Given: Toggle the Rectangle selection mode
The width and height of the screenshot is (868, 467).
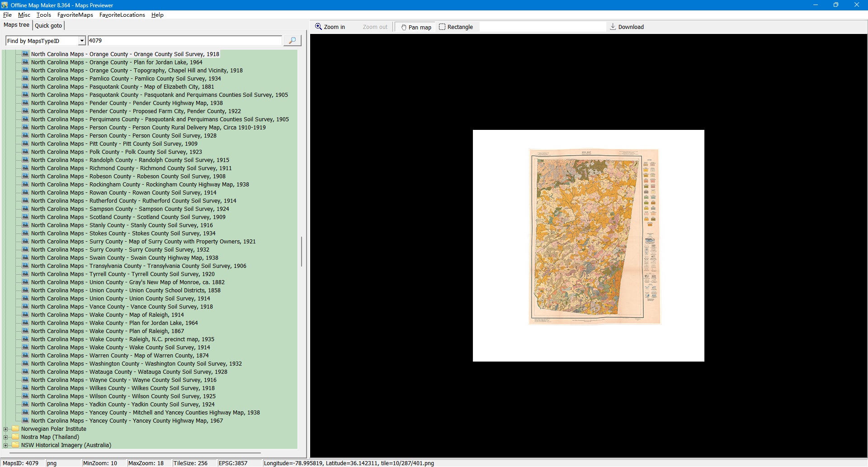Looking at the screenshot, I should point(456,27).
